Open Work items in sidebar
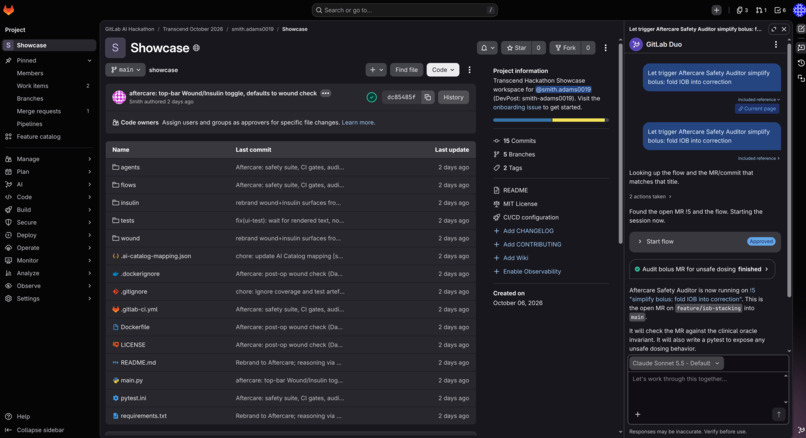This screenshot has height=438, width=806. tap(48, 86)
